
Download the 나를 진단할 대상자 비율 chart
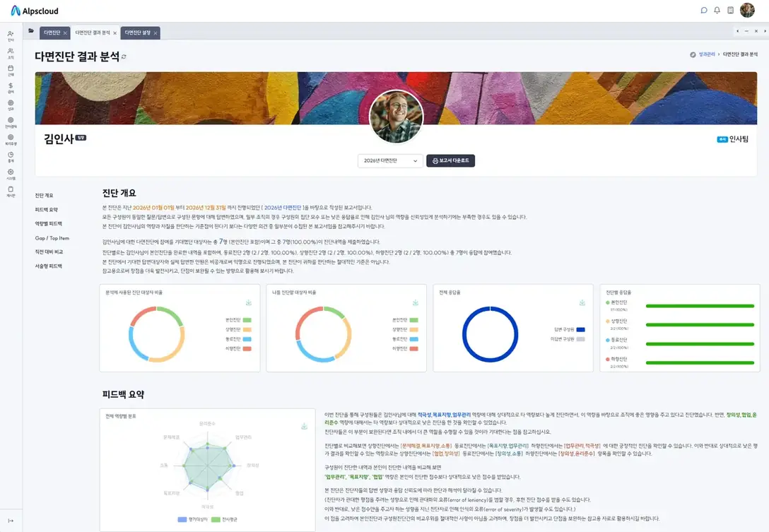[416, 302]
